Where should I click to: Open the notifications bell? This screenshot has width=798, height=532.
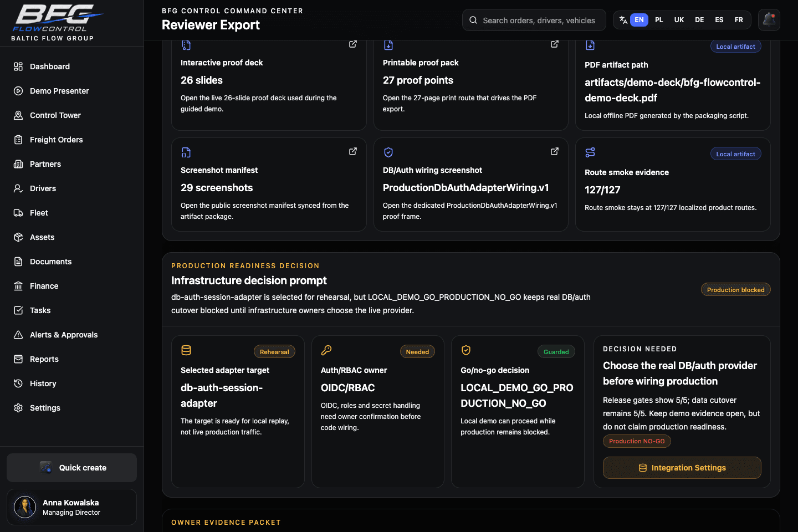769,20
